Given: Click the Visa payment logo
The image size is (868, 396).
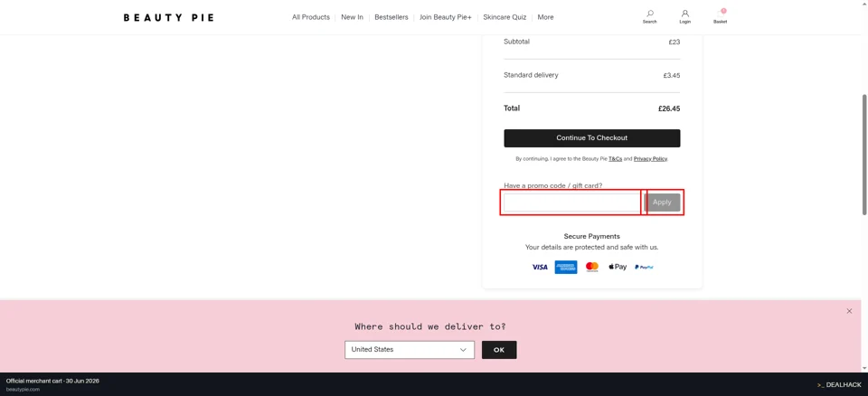Looking at the screenshot, I should (x=540, y=267).
